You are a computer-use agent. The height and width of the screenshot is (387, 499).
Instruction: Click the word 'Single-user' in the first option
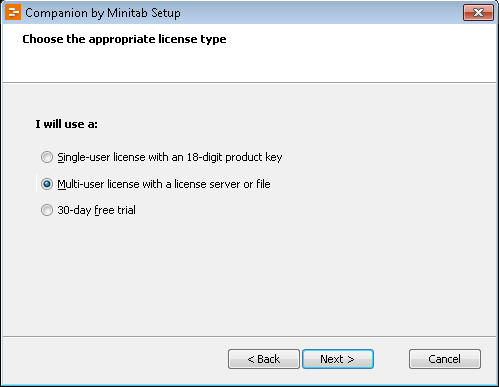(84, 157)
